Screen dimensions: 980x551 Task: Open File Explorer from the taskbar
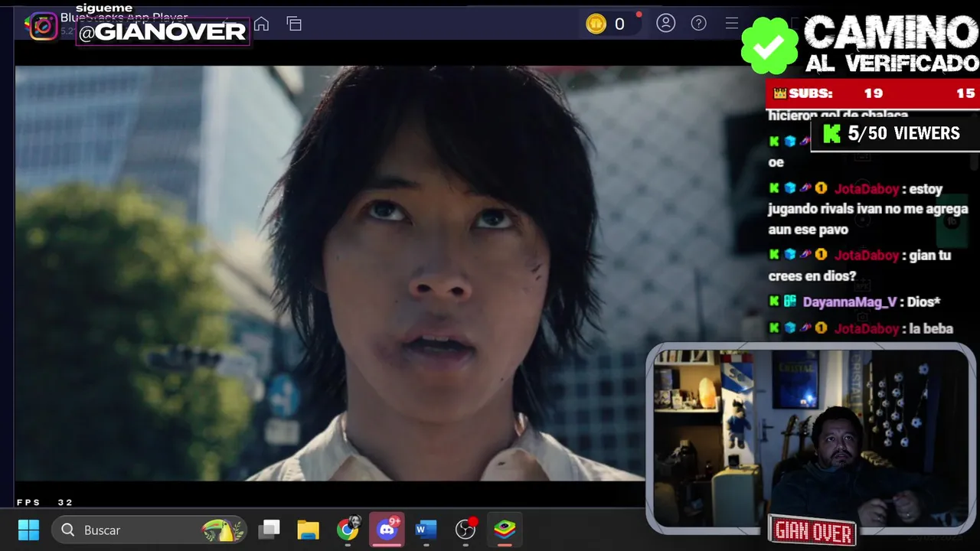308,530
